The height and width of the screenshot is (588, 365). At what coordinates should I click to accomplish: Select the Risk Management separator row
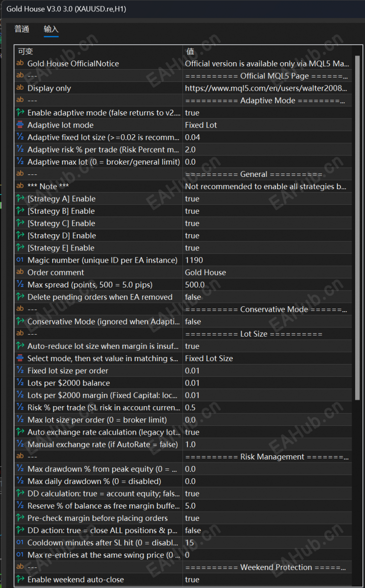183,457
